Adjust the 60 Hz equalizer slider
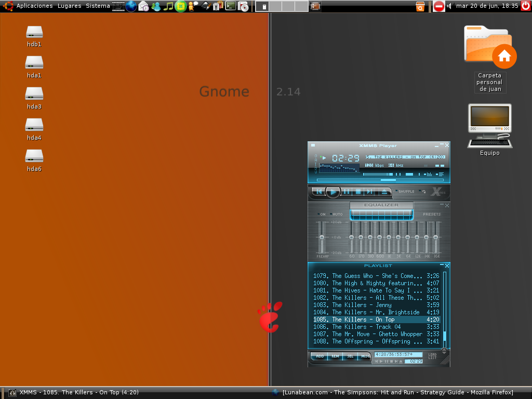The image size is (532, 399). [x=352, y=237]
